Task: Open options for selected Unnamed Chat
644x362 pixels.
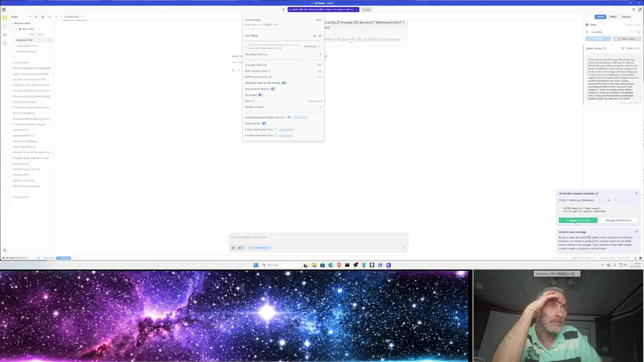Action: 50,40
